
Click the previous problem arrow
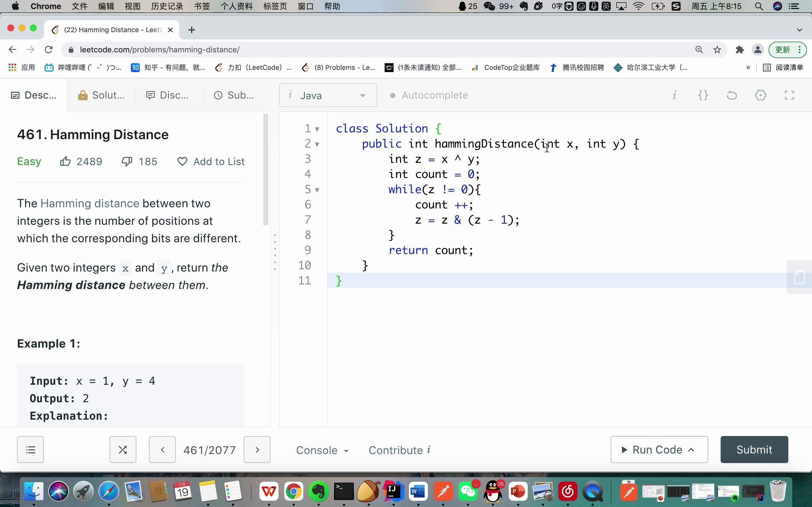point(162,450)
